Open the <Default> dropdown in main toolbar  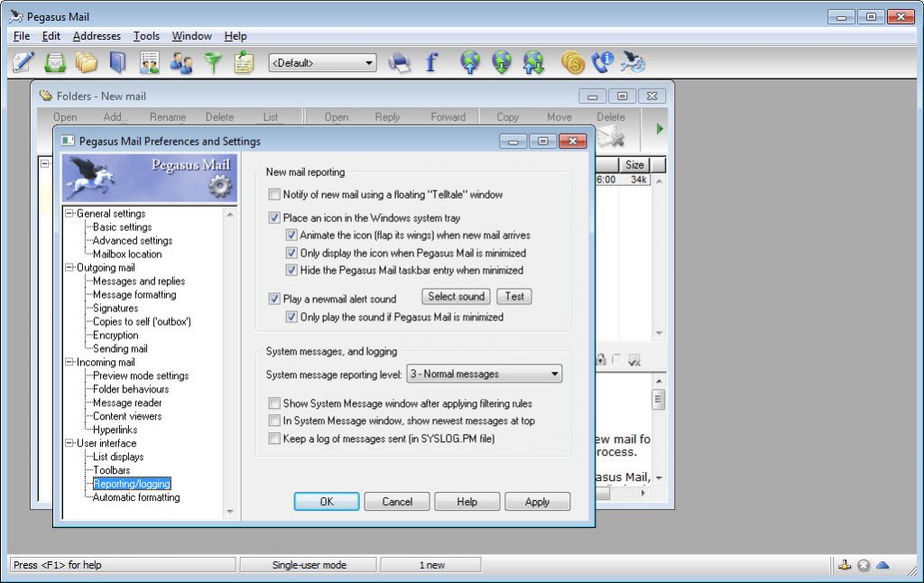click(323, 62)
